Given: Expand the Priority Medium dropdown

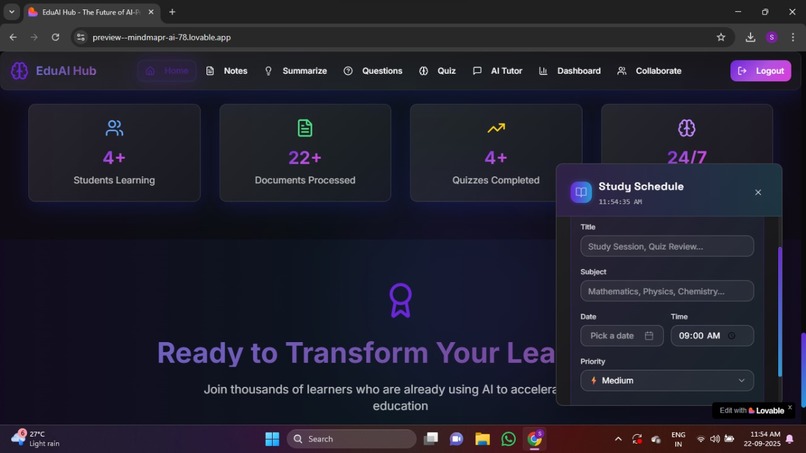Looking at the screenshot, I should [x=667, y=380].
